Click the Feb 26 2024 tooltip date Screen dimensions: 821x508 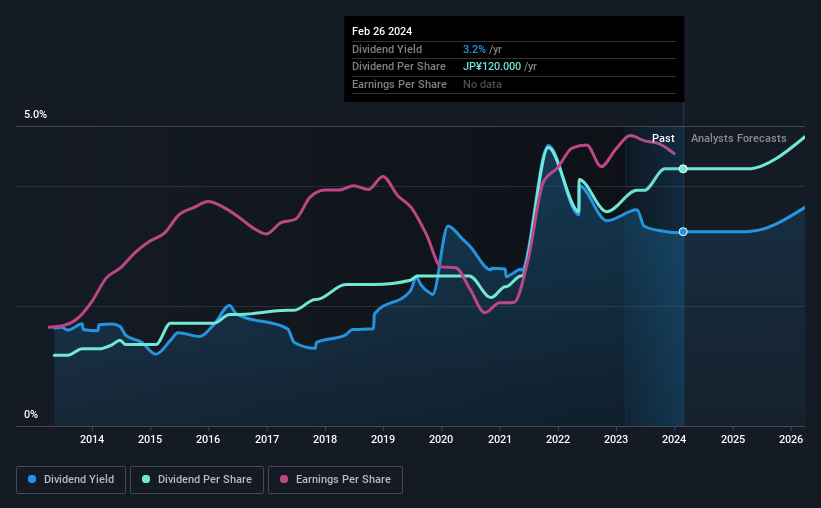(x=382, y=31)
